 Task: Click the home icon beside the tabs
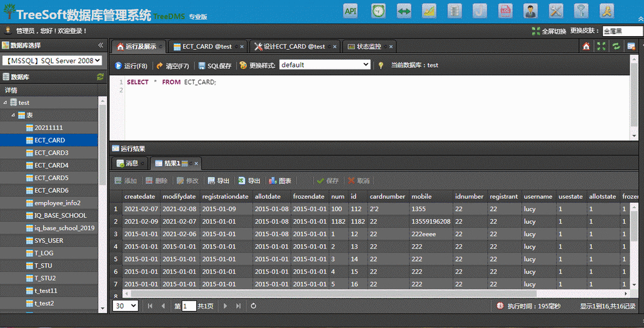coord(586,47)
